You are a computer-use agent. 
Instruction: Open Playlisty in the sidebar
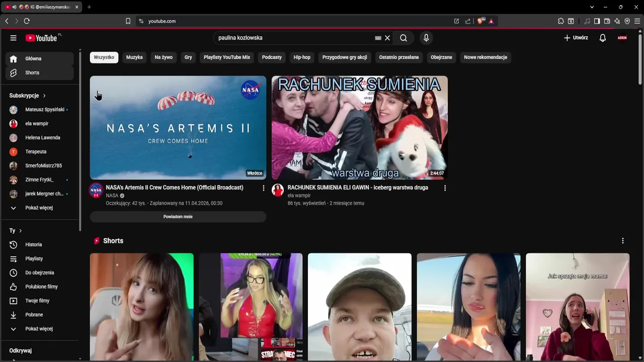click(40, 258)
